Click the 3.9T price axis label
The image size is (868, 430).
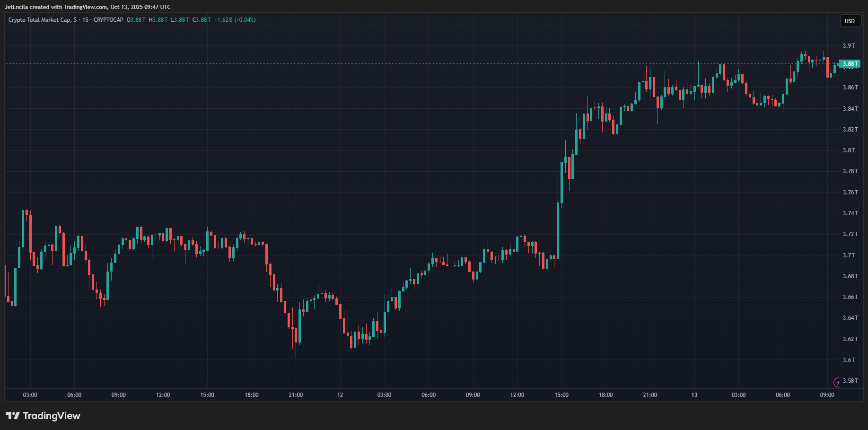(849, 46)
